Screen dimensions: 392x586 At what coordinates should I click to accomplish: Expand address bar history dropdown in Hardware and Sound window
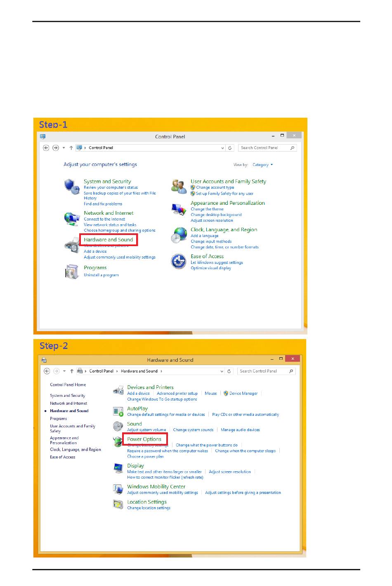click(x=222, y=371)
